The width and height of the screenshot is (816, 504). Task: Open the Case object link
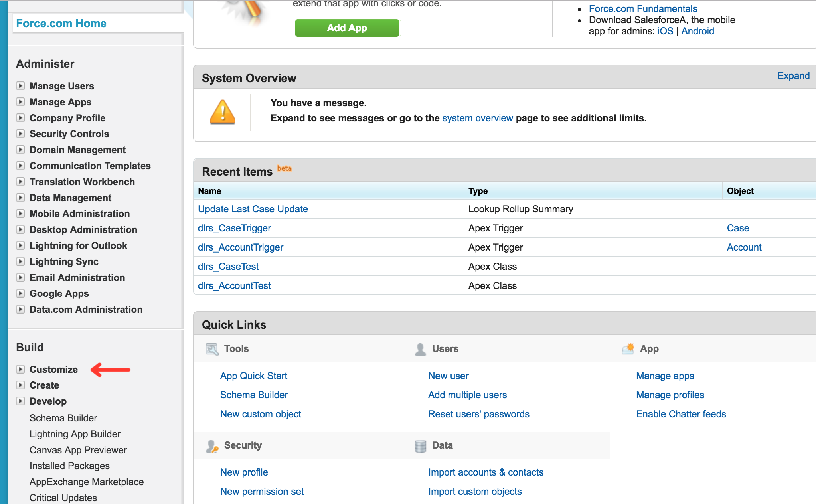(738, 228)
